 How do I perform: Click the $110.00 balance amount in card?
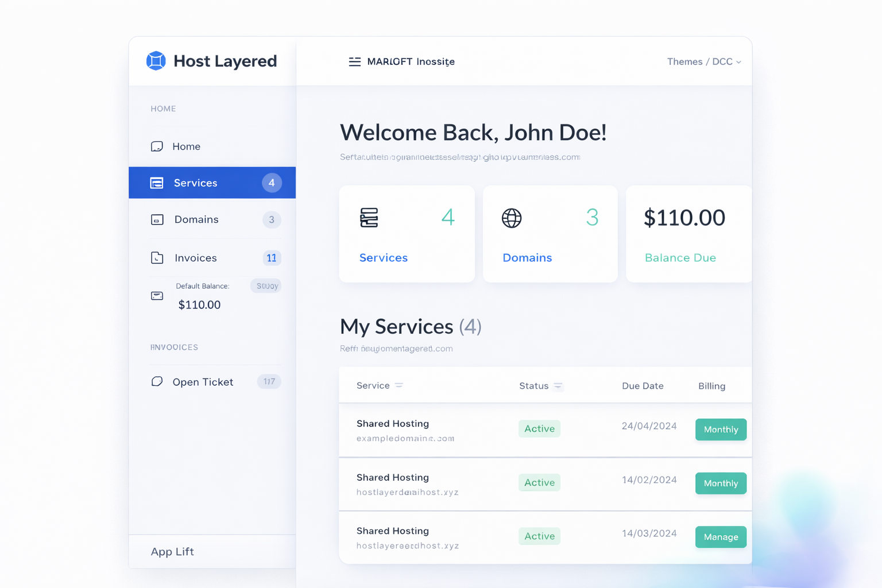684,218
